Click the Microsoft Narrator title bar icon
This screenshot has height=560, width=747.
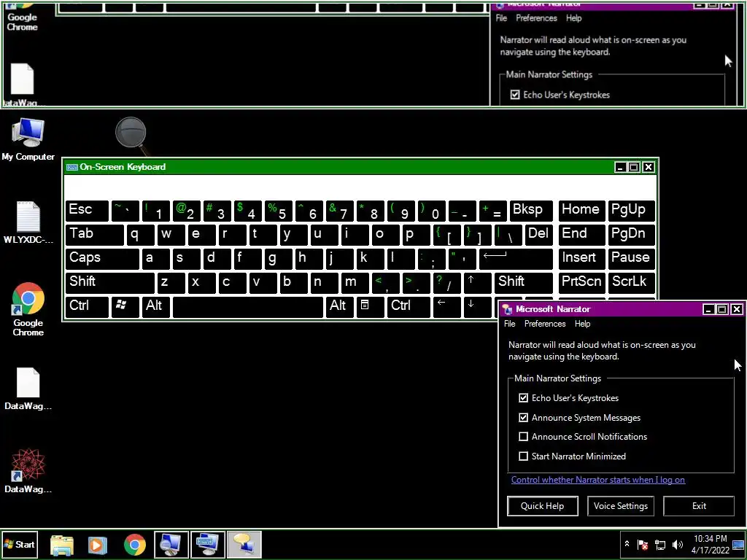click(x=508, y=309)
